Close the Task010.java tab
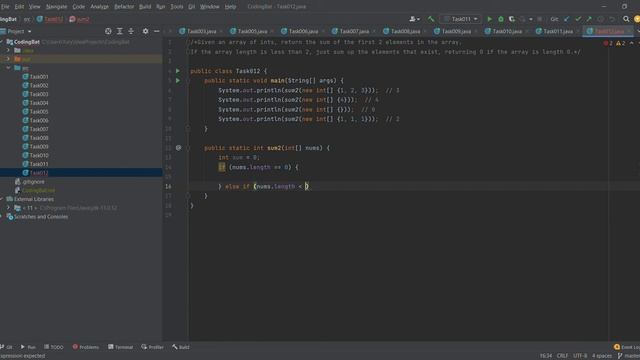640x360 pixels. click(x=527, y=31)
